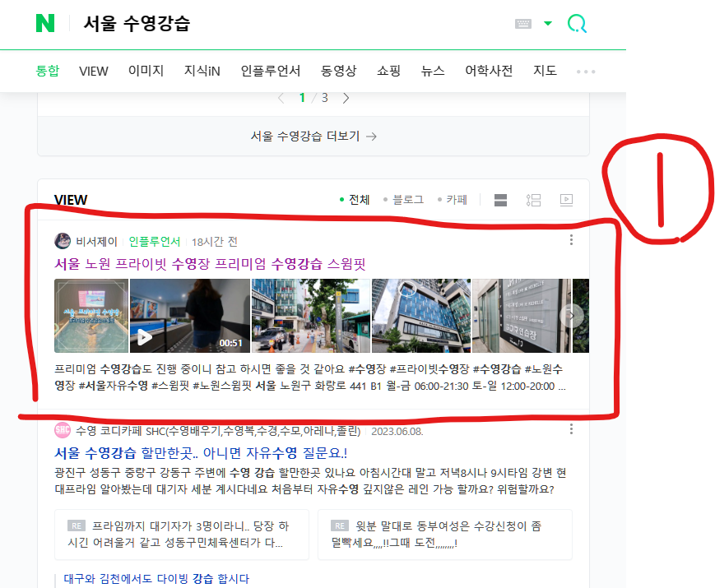This screenshot has width=715, height=588.
Task: Open the 동영상 tab
Action: pyautogui.click(x=338, y=71)
